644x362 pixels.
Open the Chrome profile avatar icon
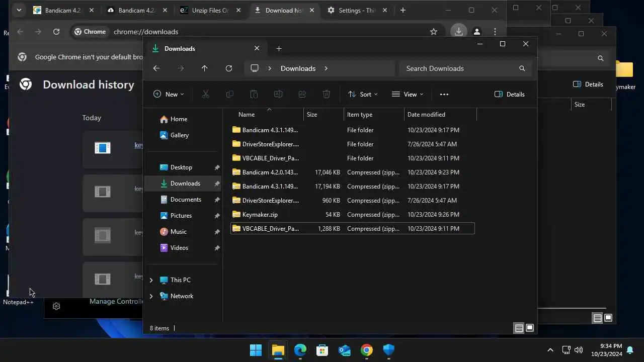(x=477, y=32)
